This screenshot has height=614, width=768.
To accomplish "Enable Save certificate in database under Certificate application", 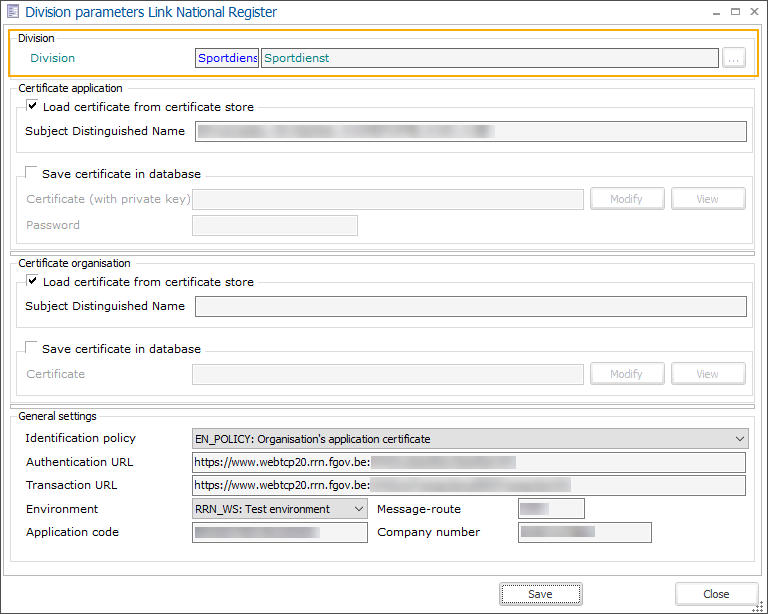I will pyautogui.click(x=31, y=173).
